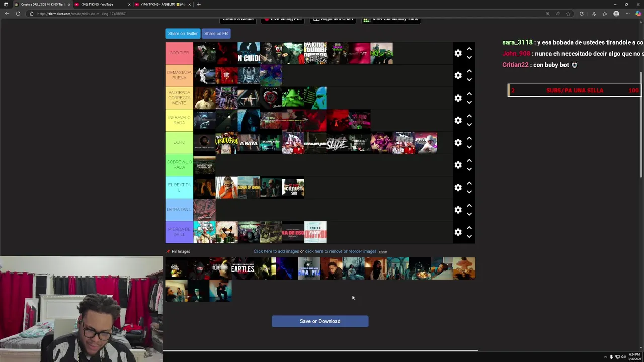The width and height of the screenshot is (644, 362).
Task: Move VALORADA CORRECTAMENTE row down with arrow
Action: pos(469,102)
